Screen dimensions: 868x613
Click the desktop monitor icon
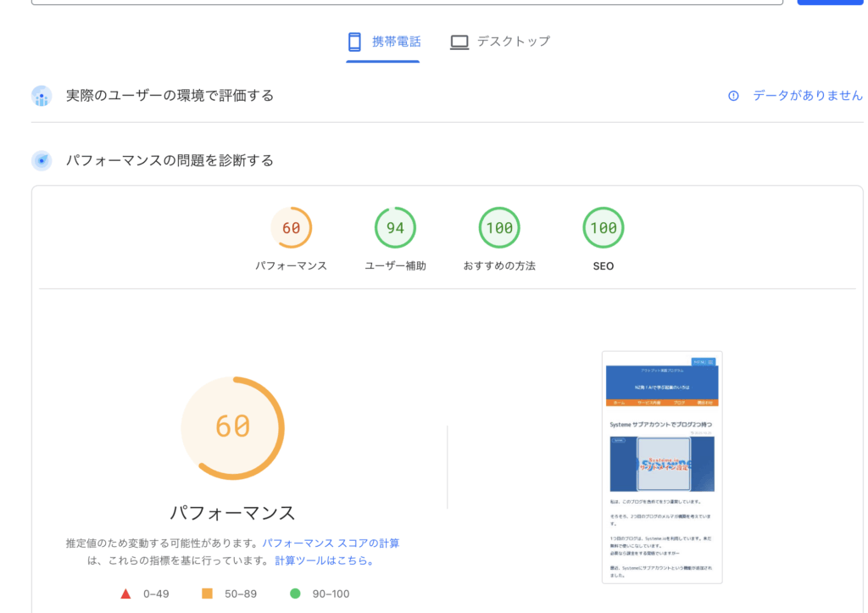click(x=459, y=42)
